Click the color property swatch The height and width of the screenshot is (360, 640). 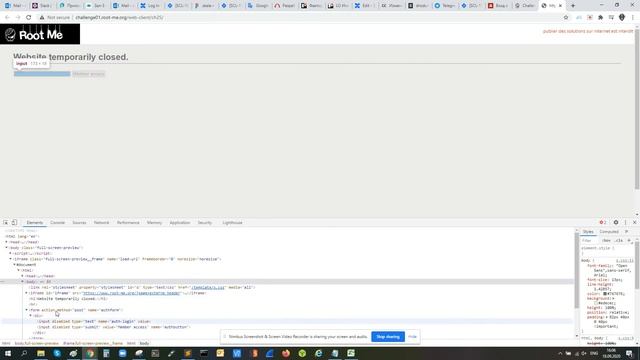coord(605,294)
